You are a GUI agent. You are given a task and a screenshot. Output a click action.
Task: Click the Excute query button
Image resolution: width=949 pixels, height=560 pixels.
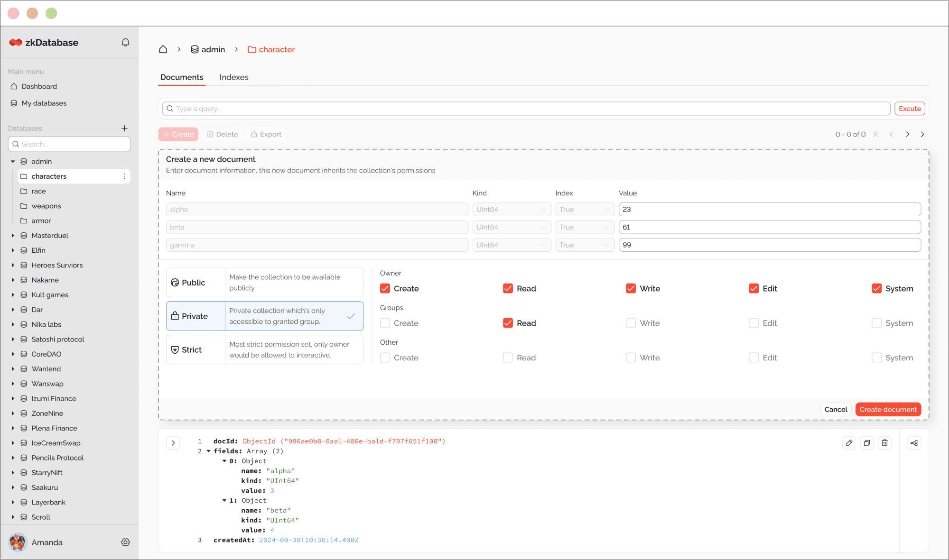tap(910, 109)
